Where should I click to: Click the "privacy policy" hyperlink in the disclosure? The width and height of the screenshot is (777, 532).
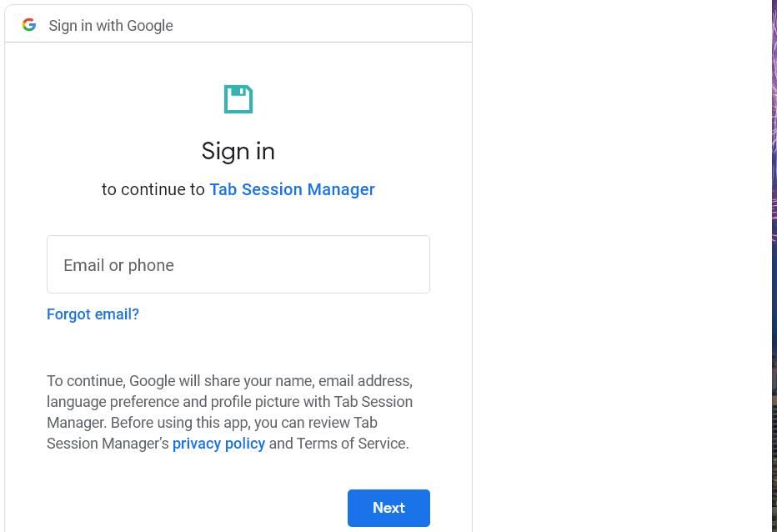218,444
